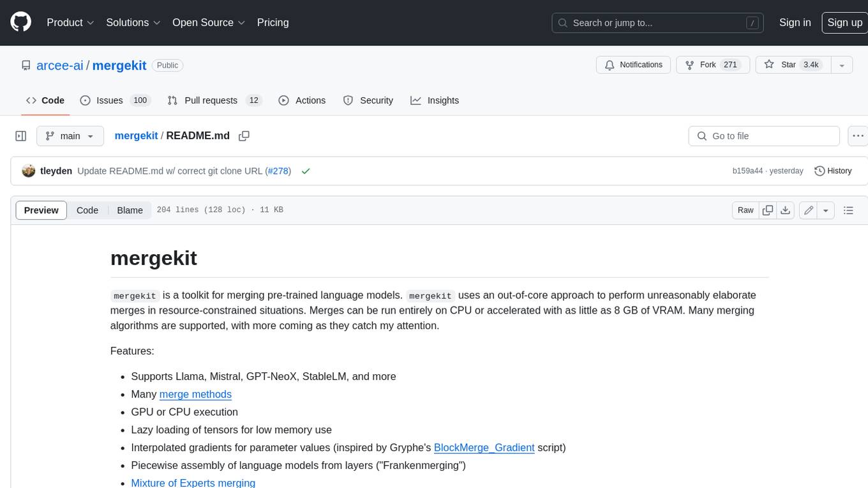The image size is (868, 488).
Task: Open the more file actions ellipsis menu
Action: (858, 136)
